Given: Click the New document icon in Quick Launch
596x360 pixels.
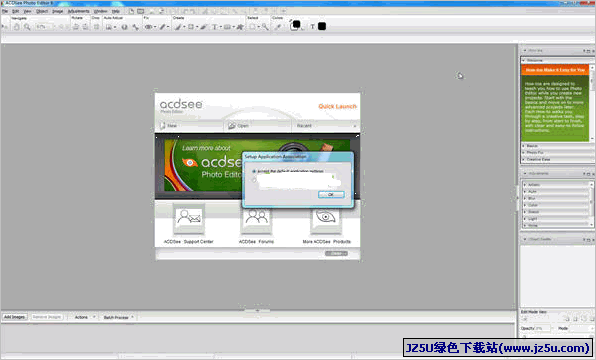Looking at the screenshot, I should (x=163, y=125).
